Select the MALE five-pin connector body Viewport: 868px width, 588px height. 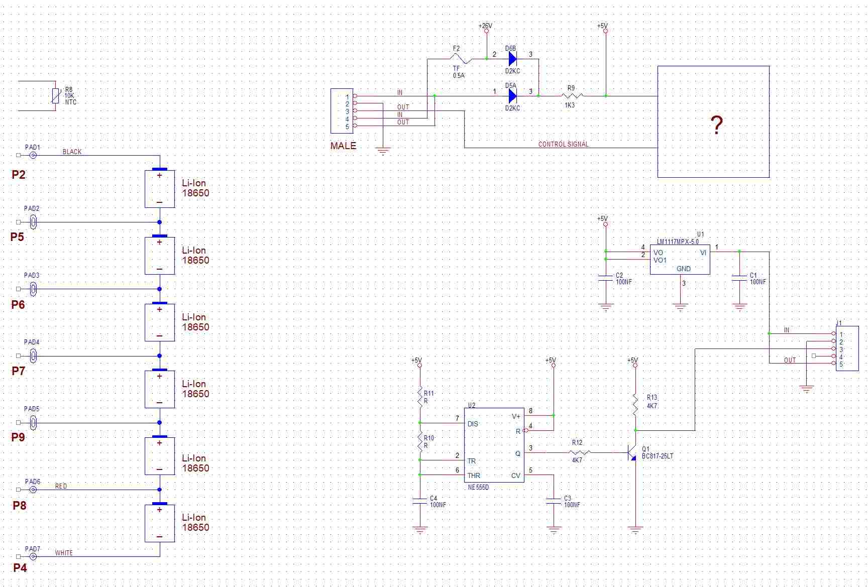point(342,111)
